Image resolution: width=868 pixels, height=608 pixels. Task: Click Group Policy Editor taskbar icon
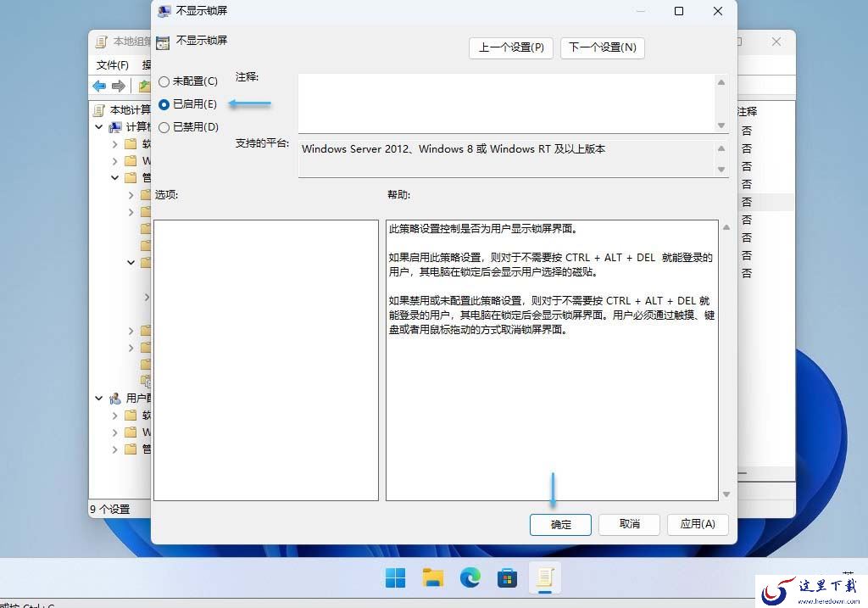545,577
